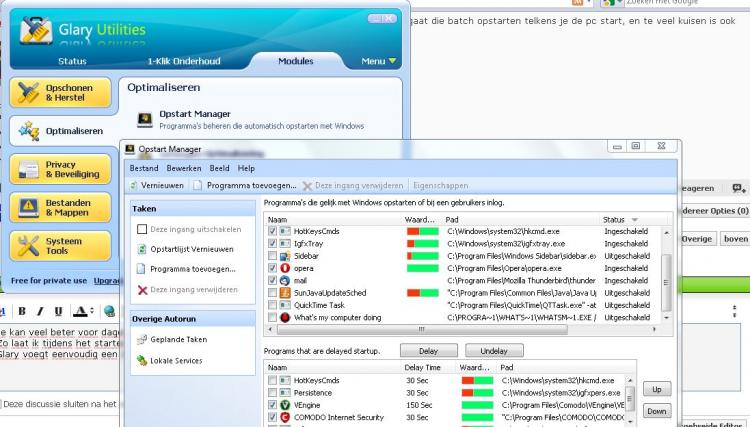Viewport: 750px width, 427px height.
Task: Click COMODO Internet Security icon
Action: [285, 417]
